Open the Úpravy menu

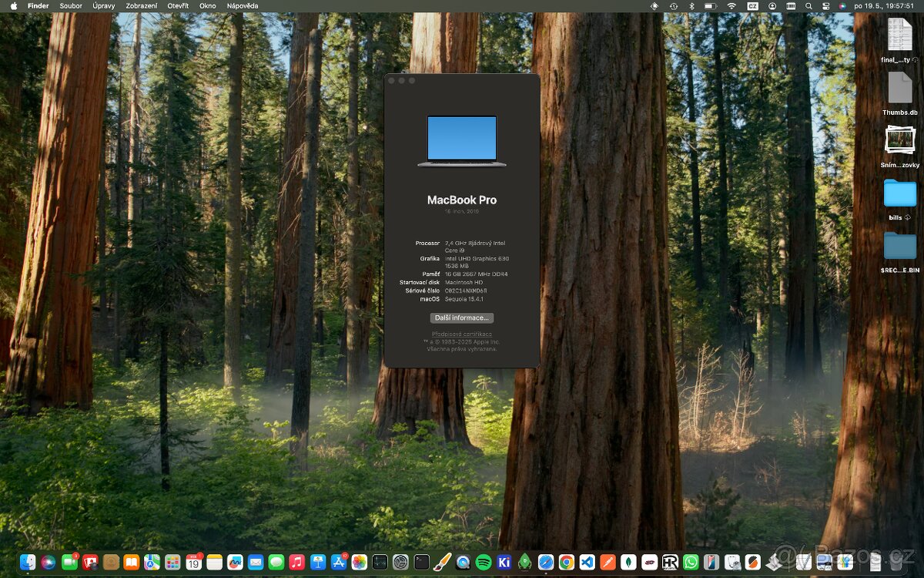pos(104,6)
